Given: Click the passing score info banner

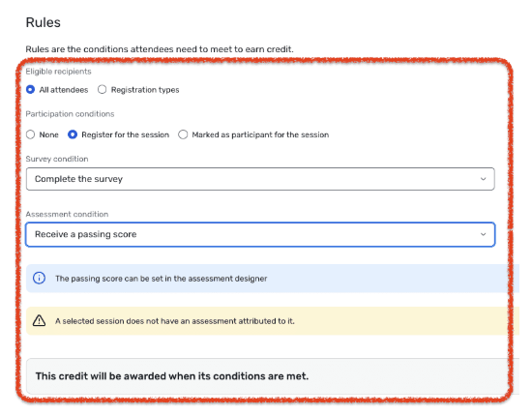Looking at the screenshot, I should click(x=273, y=279).
